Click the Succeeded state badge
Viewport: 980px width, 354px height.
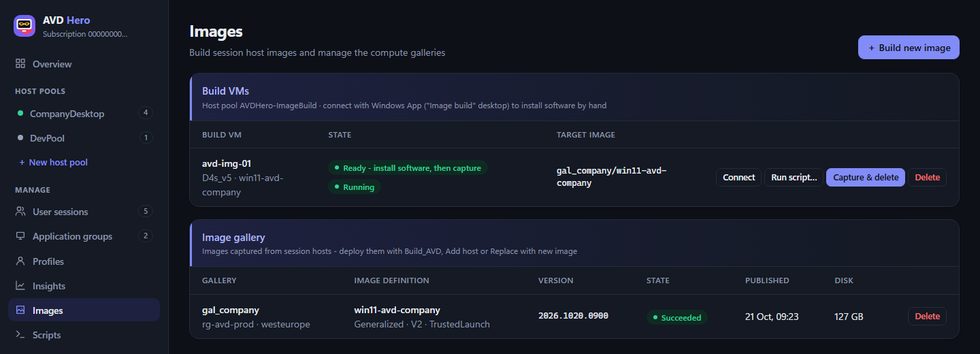(x=677, y=317)
